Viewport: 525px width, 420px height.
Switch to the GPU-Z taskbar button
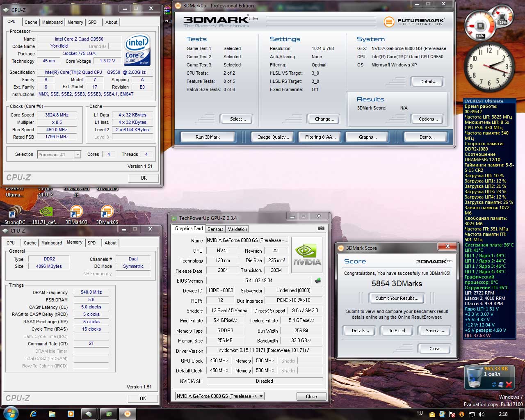108,414
